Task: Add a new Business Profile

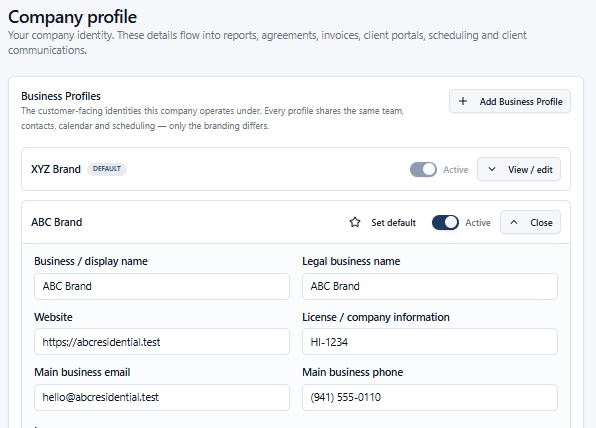Action: [510, 101]
